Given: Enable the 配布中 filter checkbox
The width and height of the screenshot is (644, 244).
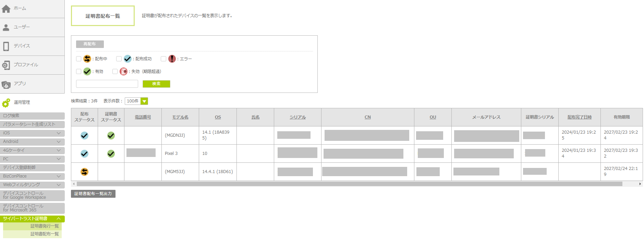Looking at the screenshot, I should pos(79,59).
